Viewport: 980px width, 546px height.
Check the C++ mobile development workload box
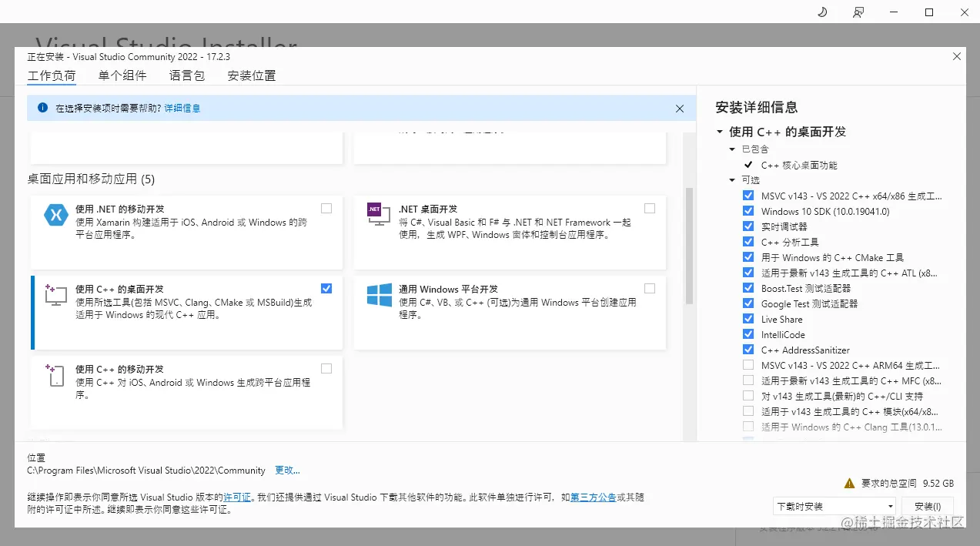tap(326, 368)
